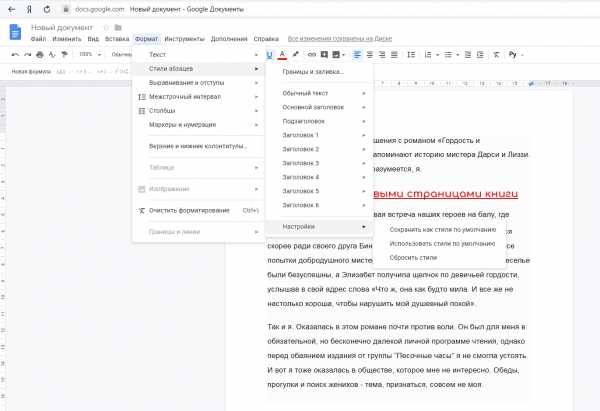Click Сбросить стили option

pyautogui.click(x=413, y=258)
